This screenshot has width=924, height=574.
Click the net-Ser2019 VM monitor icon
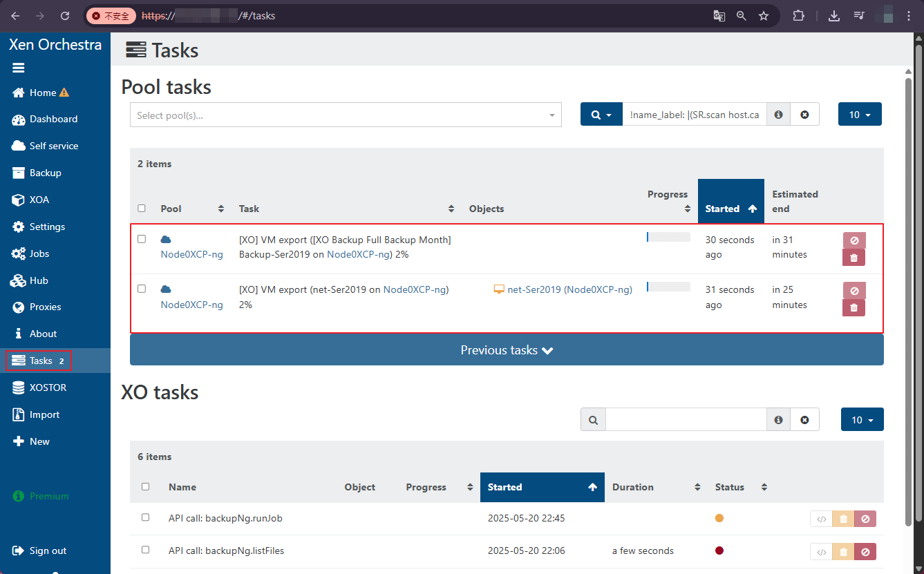[499, 289]
